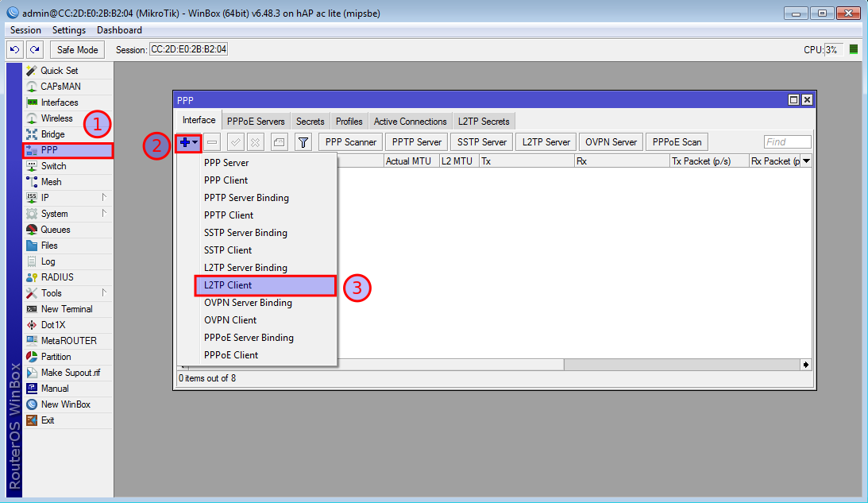Open the Session menu
The image size is (868, 503).
coord(25,30)
